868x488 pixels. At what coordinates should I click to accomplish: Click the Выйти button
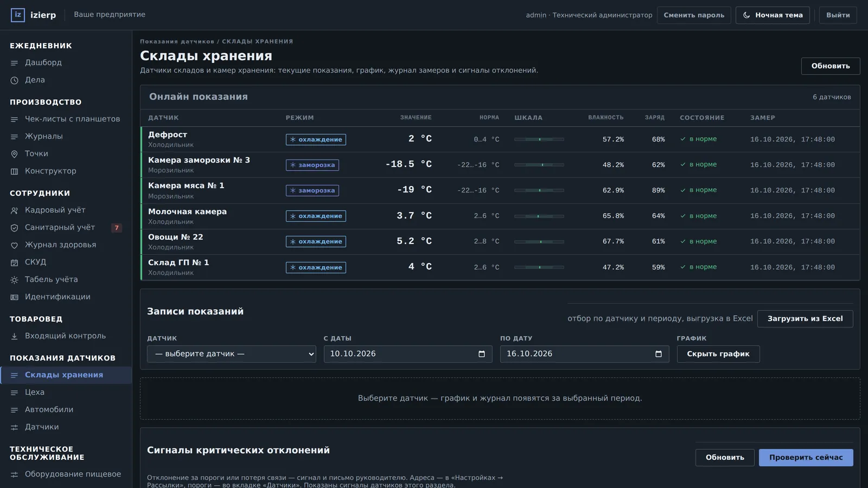[838, 15]
